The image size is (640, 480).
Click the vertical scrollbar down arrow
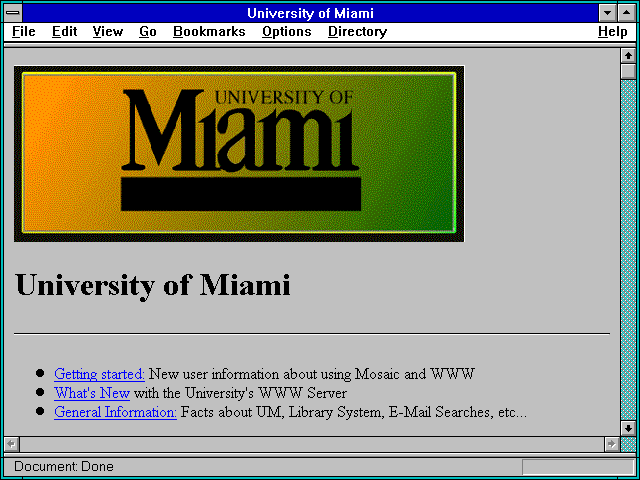coord(628,428)
